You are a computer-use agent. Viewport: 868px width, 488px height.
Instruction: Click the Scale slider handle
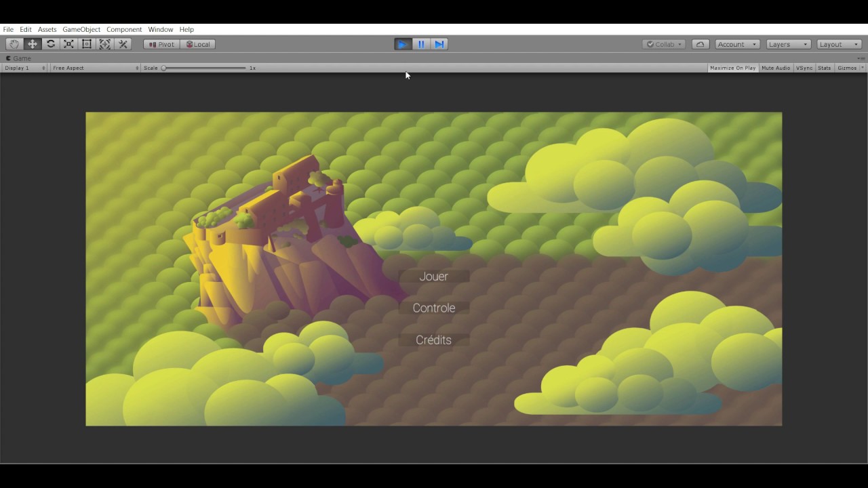pos(164,68)
